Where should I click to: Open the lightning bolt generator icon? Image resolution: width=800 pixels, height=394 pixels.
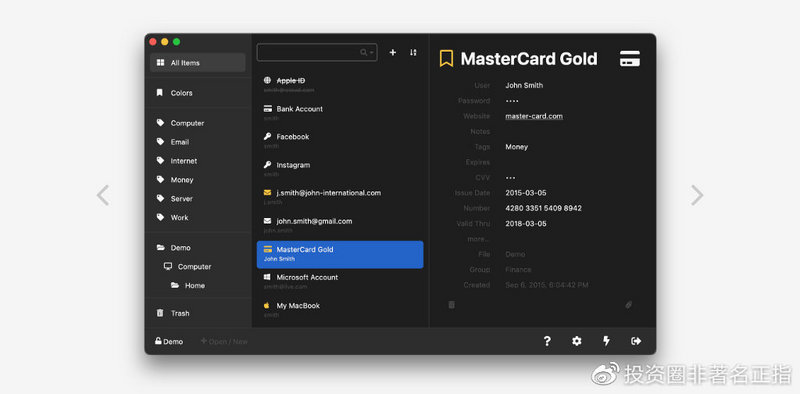[606, 341]
